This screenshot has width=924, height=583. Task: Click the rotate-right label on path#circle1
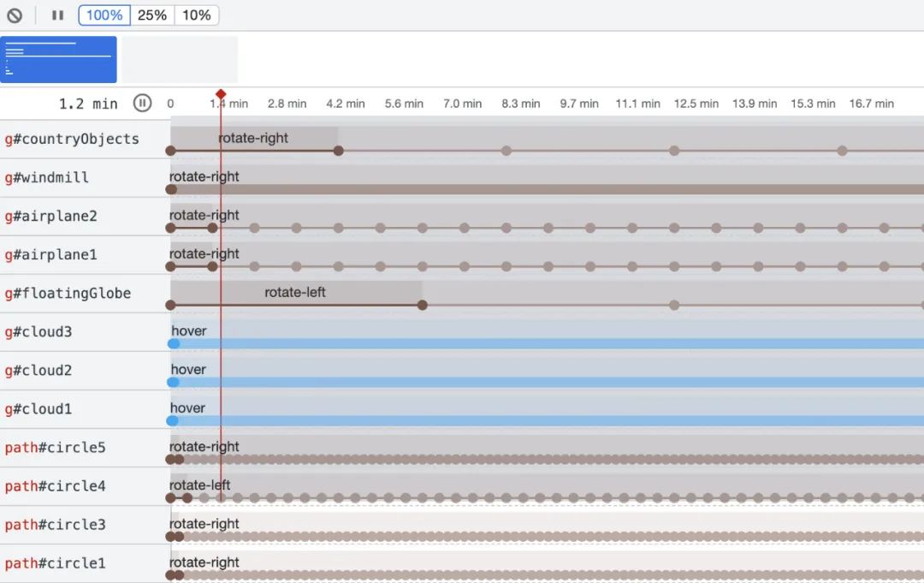click(x=204, y=562)
